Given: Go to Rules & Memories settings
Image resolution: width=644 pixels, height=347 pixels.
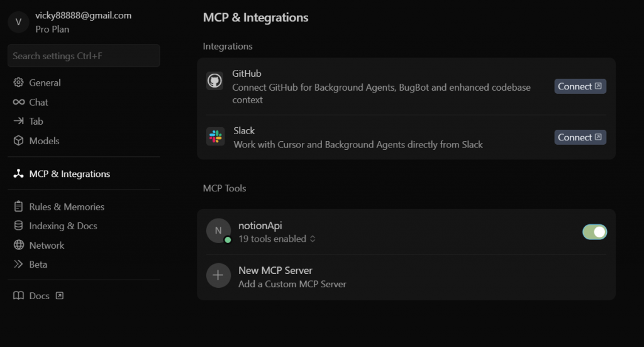Looking at the screenshot, I should 67,207.
